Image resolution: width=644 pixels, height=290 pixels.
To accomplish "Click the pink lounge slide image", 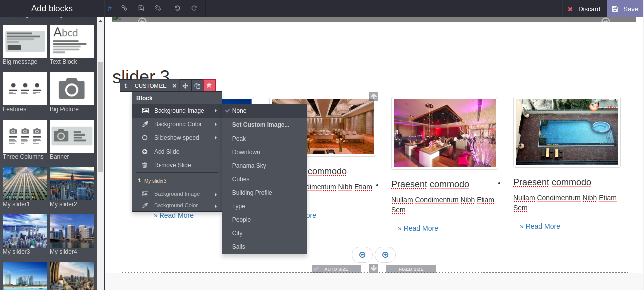I will [x=445, y=133].
